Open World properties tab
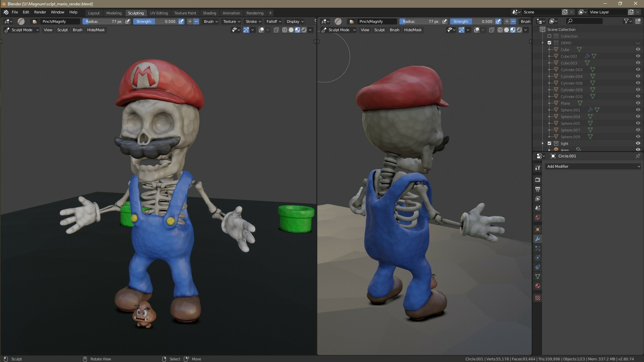 click(537, 217)
